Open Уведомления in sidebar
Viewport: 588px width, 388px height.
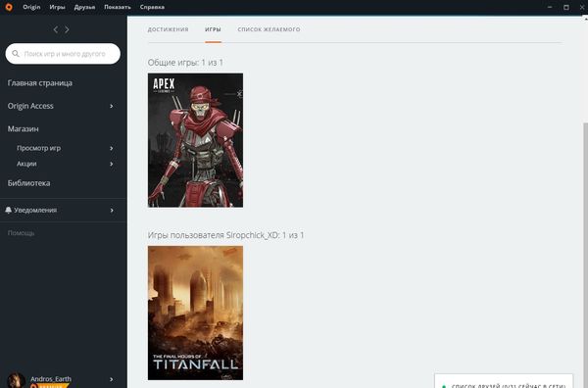35,210
